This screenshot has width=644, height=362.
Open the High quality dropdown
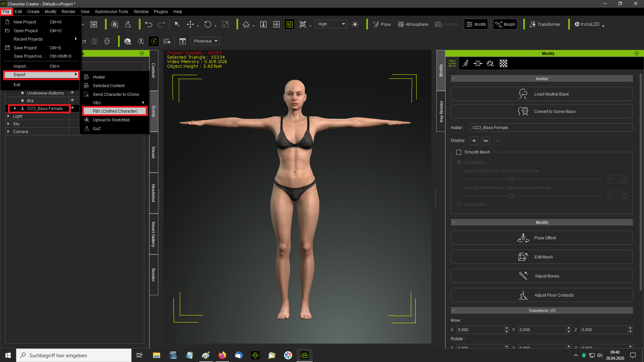coord(331,24)
